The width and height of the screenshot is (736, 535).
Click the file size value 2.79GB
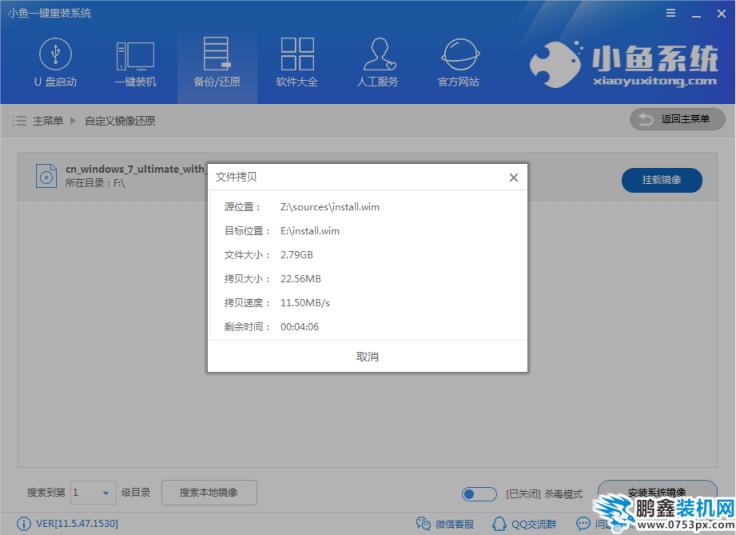pyautogui.click(x=297, y=255)
